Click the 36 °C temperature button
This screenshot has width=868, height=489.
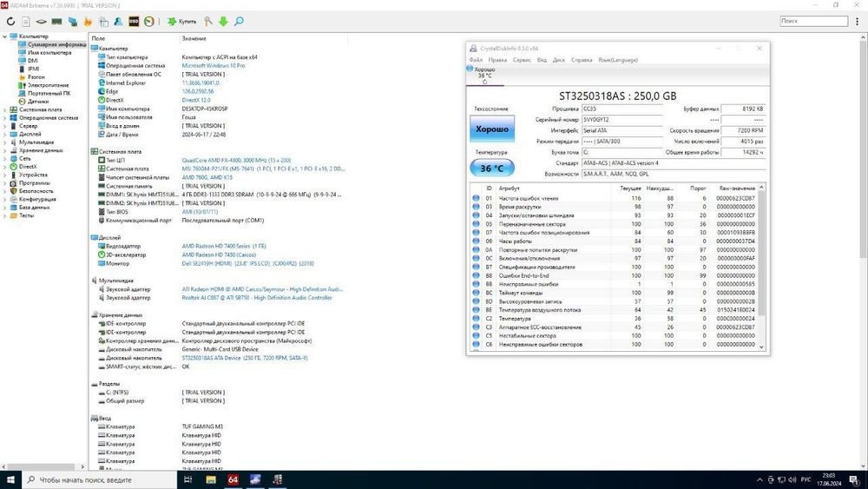pos(491,168)
